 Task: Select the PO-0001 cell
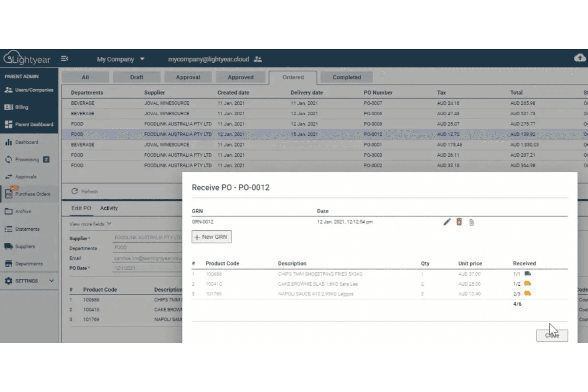point(373,145)
